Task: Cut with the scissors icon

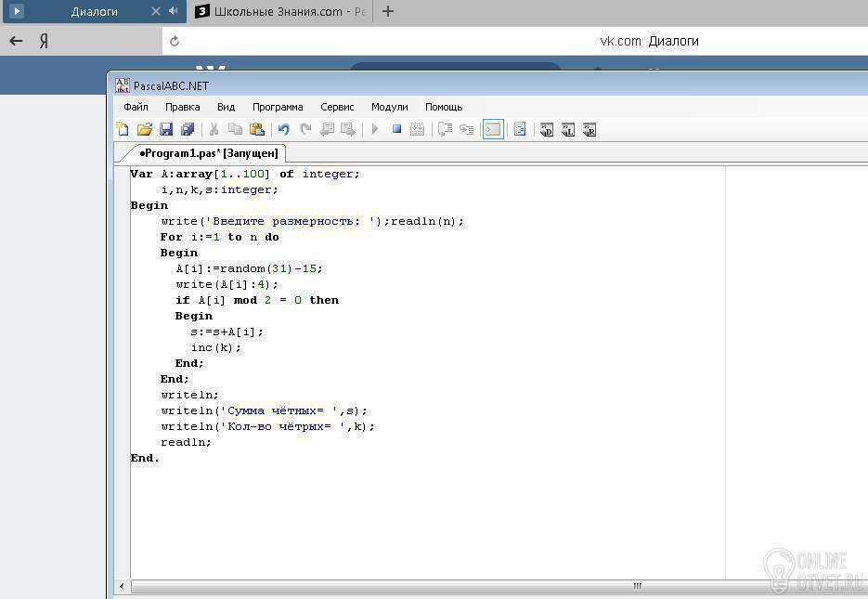Action: (214, 129)
